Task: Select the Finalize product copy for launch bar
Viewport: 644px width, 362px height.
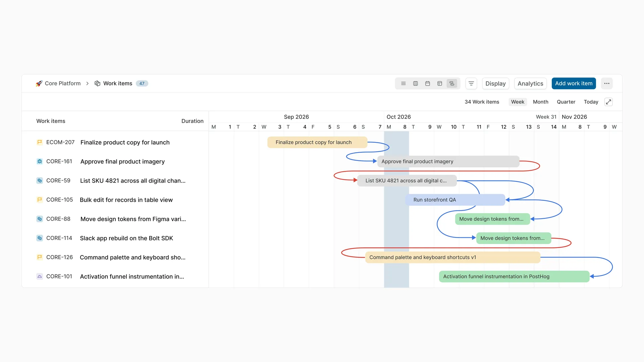Action: (x=317, y=142)
